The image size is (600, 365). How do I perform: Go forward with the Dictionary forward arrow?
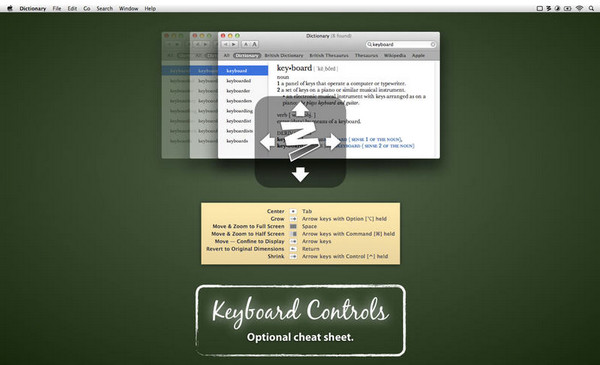click(x=234, y=44)
